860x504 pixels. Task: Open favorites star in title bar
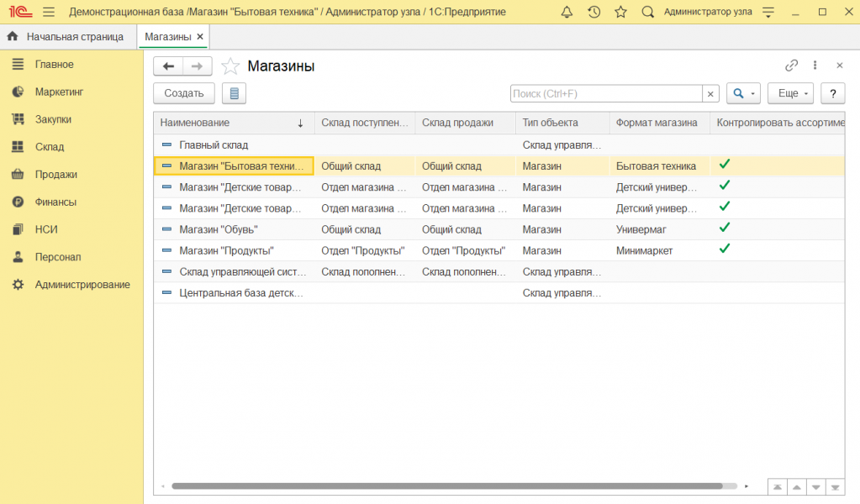(620, 12)
